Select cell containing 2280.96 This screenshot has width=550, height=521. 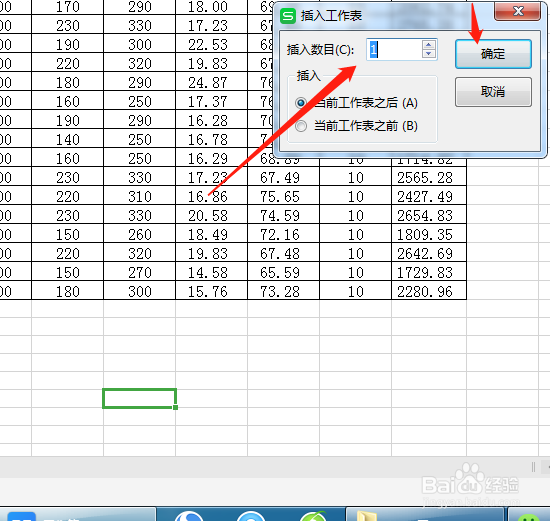tap(429, 290)
